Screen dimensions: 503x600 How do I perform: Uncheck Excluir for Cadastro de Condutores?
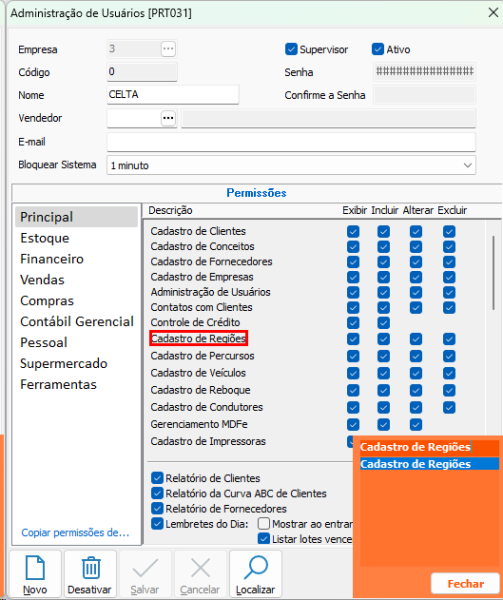(449, 407)
